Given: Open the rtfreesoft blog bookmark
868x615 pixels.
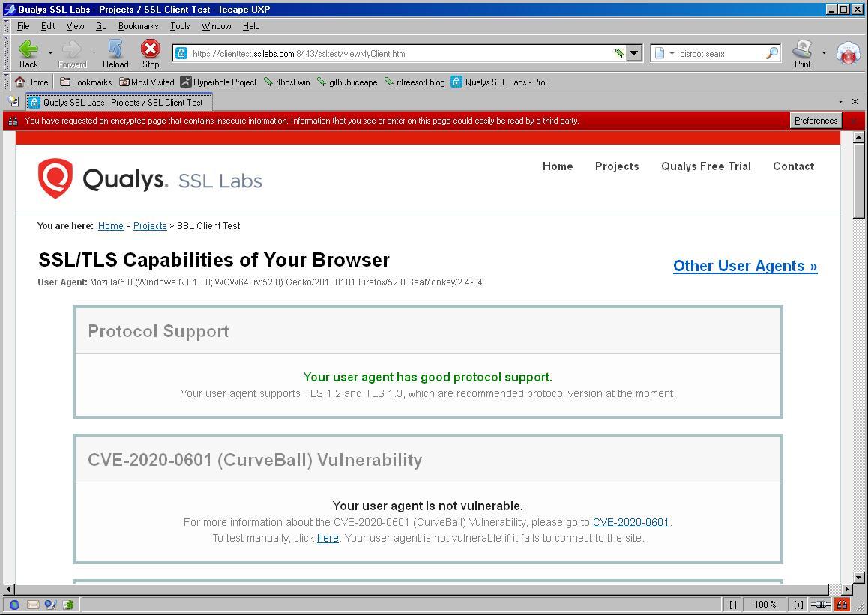Looking at the screenshot, I should 415,82.
